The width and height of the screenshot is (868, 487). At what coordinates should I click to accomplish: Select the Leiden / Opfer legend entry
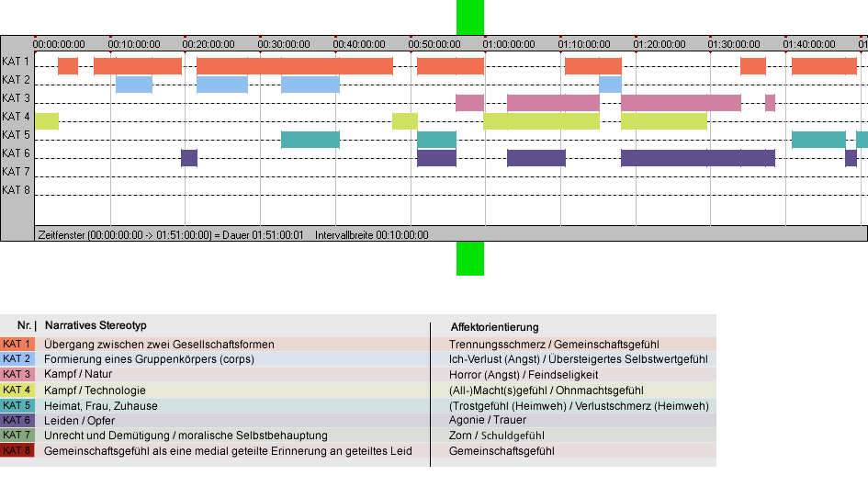[79, 421]
